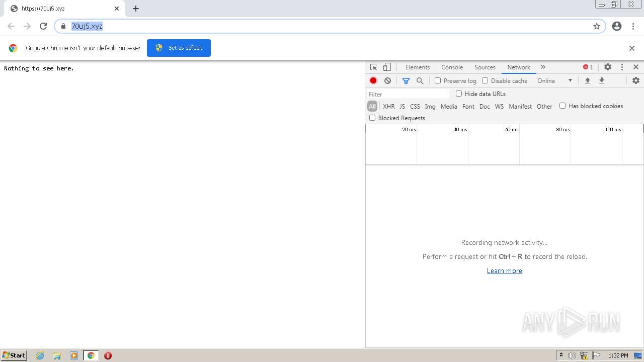The image size is (644, 362).
Task: Clear the network log icon
Action: click(x=387, y=80)
